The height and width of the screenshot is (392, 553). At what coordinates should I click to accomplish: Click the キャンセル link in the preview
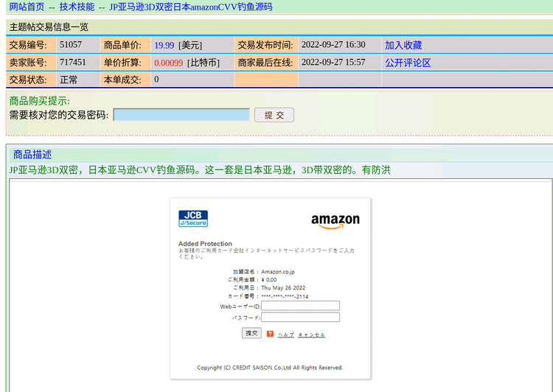tap(311, 335)
